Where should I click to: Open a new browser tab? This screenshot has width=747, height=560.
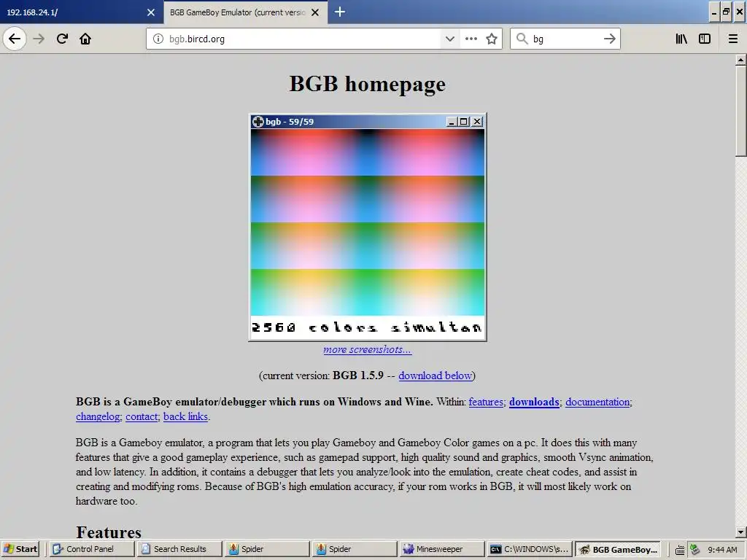(340, 12)
